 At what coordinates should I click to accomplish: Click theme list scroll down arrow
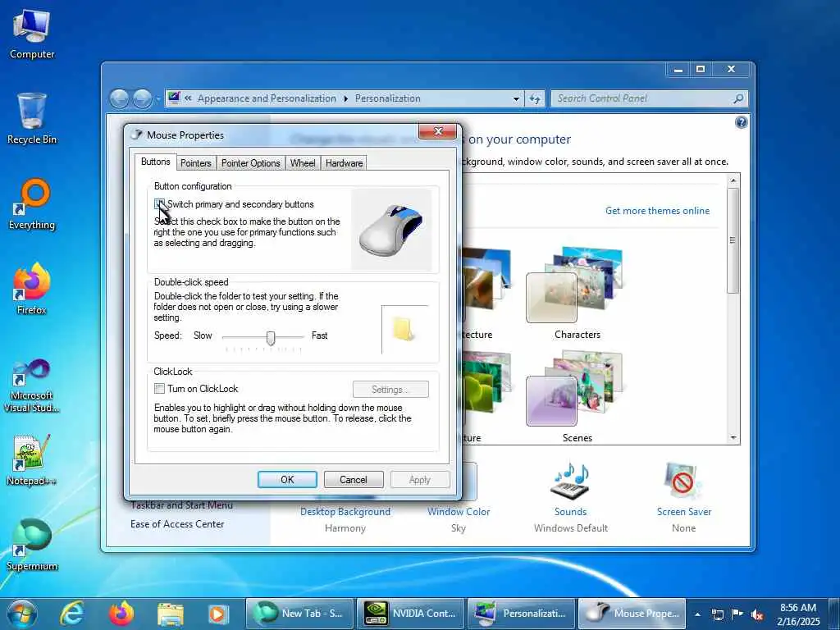[x=733, y=438]
